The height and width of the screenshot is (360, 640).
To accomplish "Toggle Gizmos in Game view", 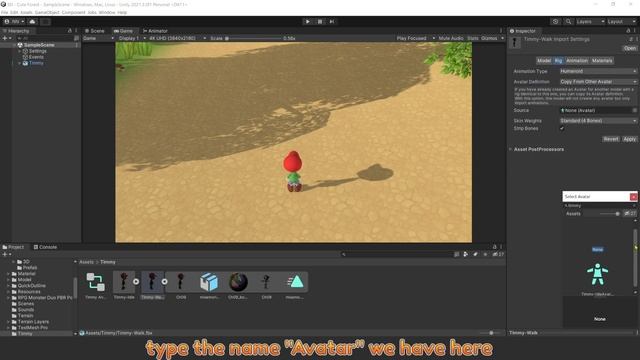I will (x=489, y=38).
